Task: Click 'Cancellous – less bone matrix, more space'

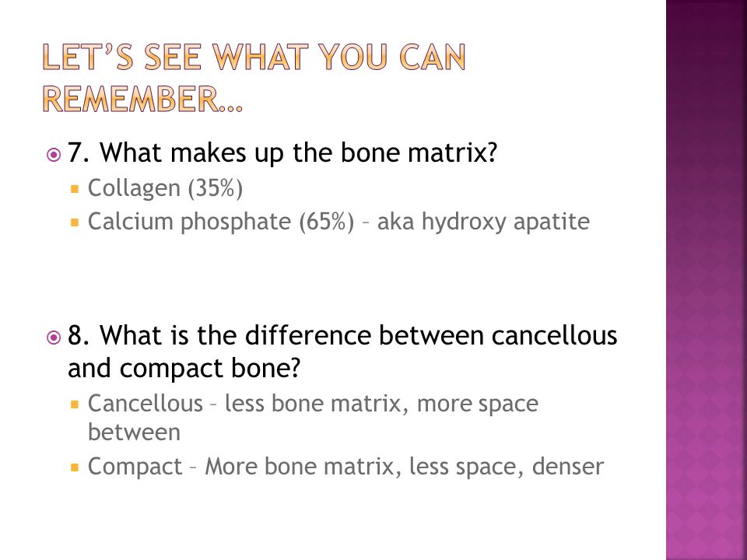Action: point(313,404)
